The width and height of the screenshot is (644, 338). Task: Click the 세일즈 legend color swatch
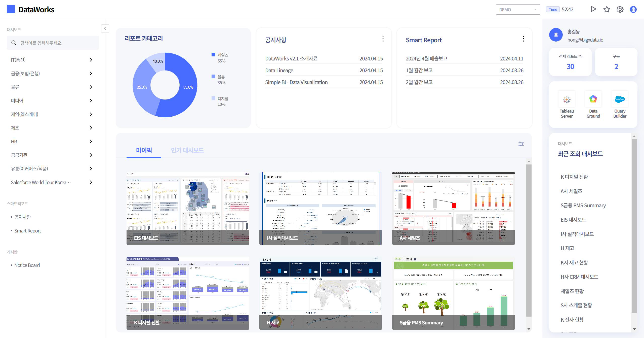[x=213, y=55]
